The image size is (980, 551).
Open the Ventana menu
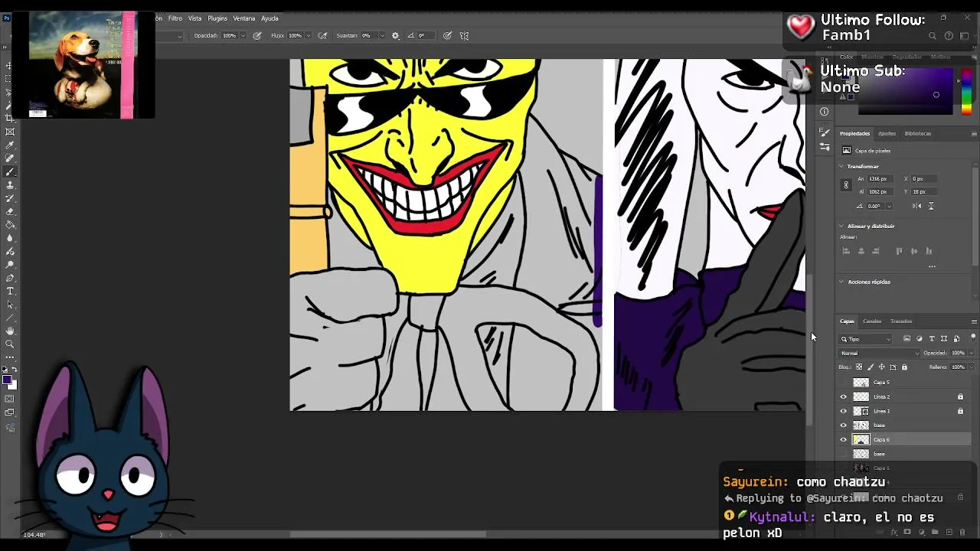pyautogui.click(x=244, y=18)
